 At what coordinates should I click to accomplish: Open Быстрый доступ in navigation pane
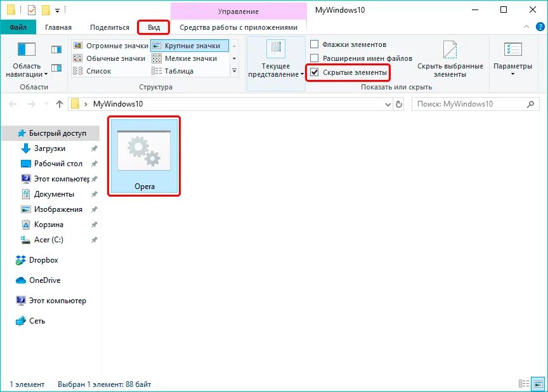click(51, 133)
